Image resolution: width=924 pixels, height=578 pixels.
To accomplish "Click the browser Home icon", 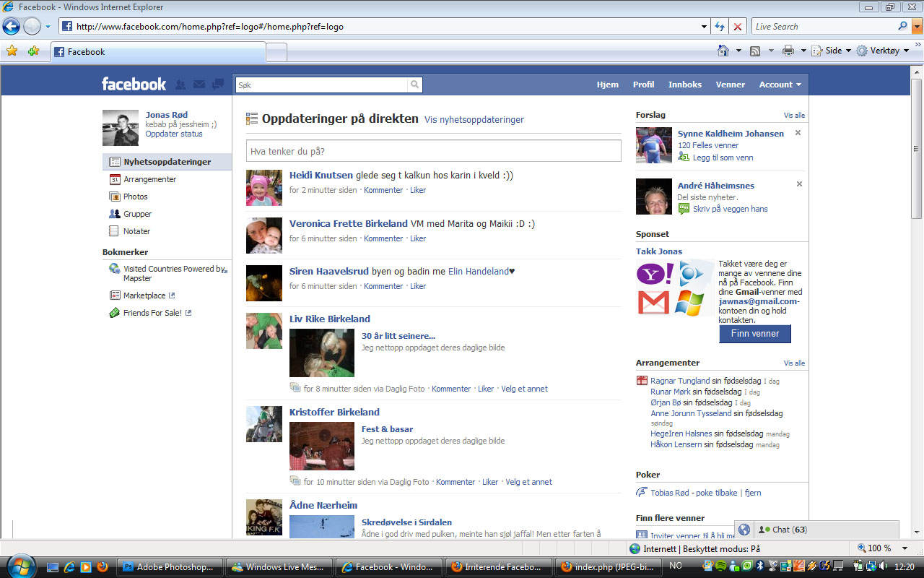I will click(723, 51).
